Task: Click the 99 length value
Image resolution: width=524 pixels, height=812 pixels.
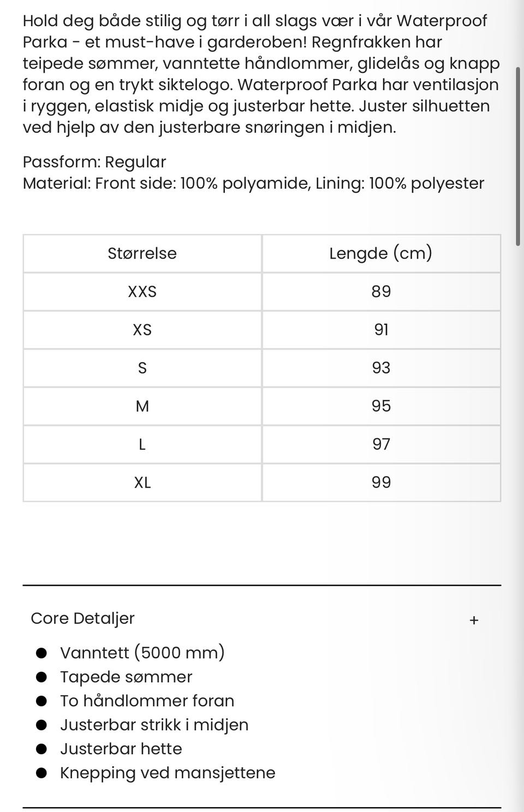Action: [381, 483]
